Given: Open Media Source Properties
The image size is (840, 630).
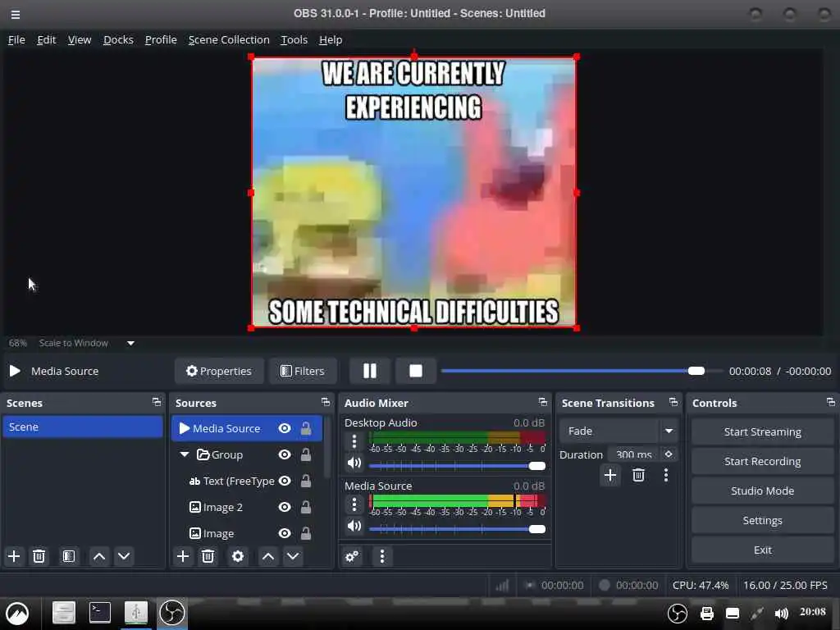Looking at the screenshot, I should pyautogui.click(x=218, y=372).
